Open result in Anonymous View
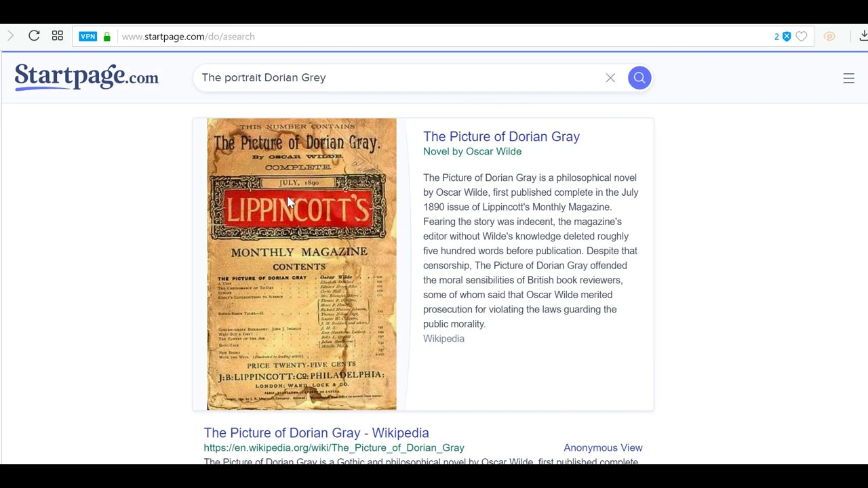The image size is (868, 488). (x=603, y=447)
